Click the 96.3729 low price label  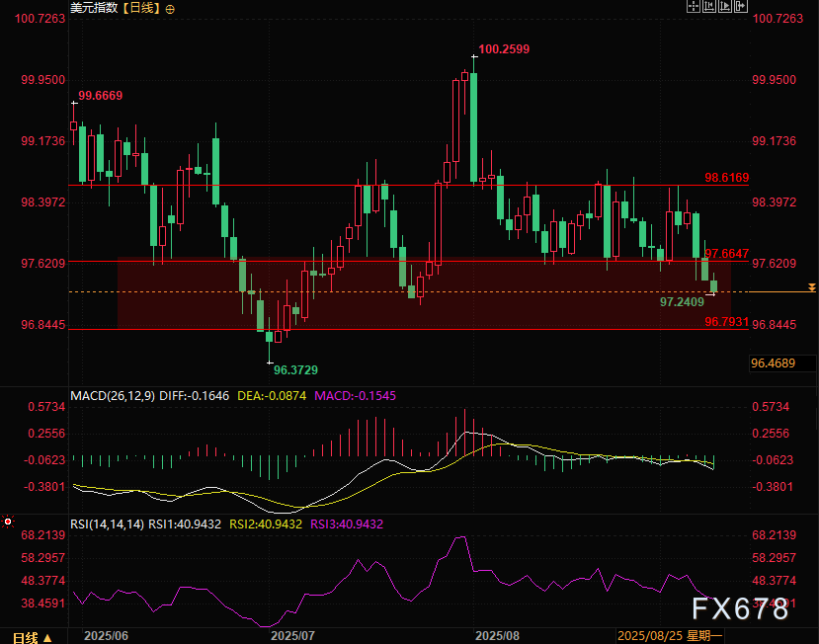tap(295, 369)
